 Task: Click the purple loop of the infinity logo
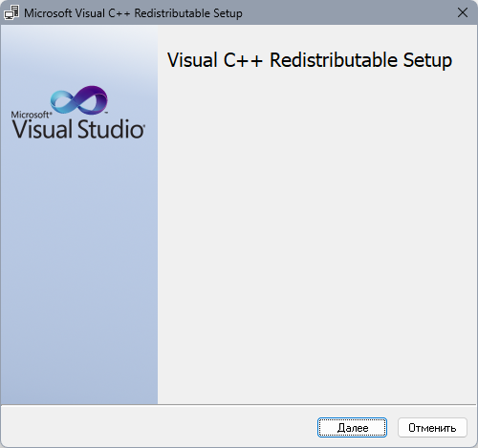tap(93, 100)
